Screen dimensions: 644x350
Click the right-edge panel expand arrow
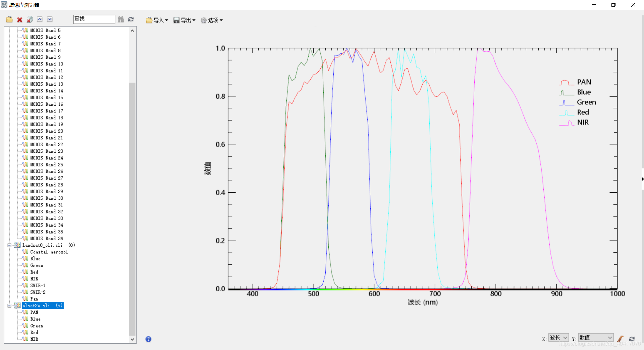click(x=642, y=179)
